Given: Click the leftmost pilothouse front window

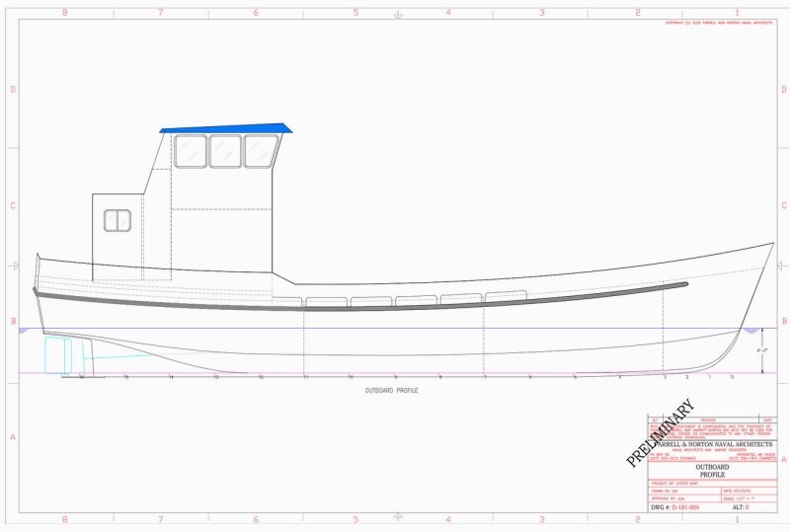Looking at the screenshot, I should (x=191, y=151).
